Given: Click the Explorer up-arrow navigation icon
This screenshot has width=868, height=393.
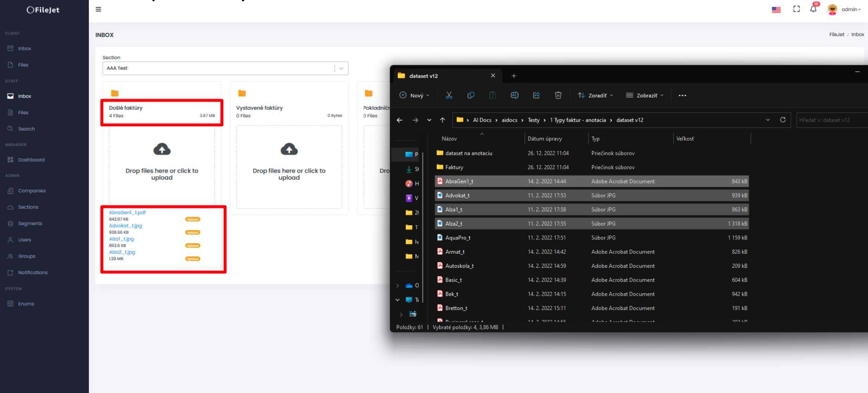Looking at the screenshot, I should point(442,120).
